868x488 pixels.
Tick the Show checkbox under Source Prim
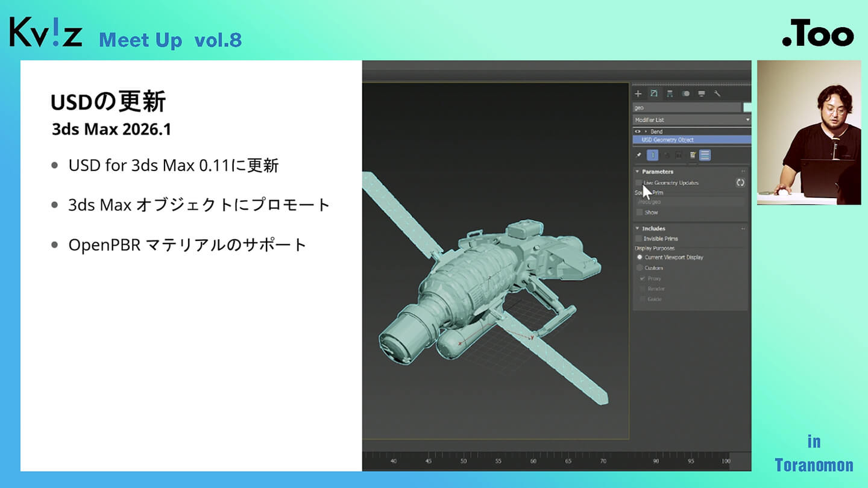pos(639,213)
